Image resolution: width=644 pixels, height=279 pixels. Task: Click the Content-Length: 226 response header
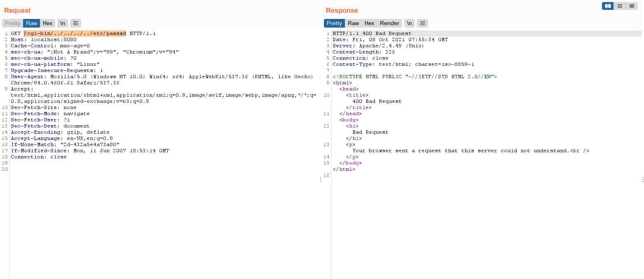click(364, 52)
